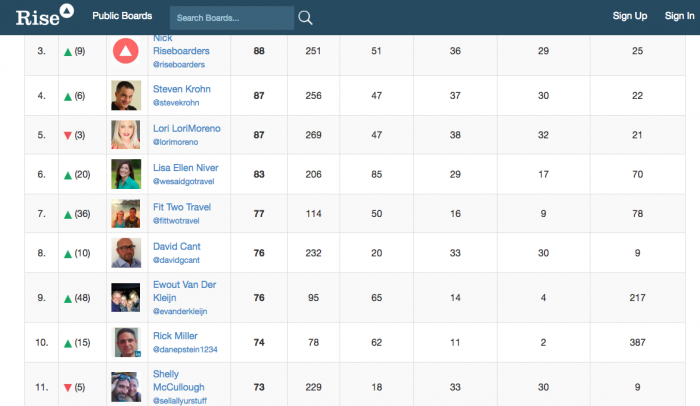Open the Public Boards menu item
This screenshot has height=406, width=700.
point(122,16)
